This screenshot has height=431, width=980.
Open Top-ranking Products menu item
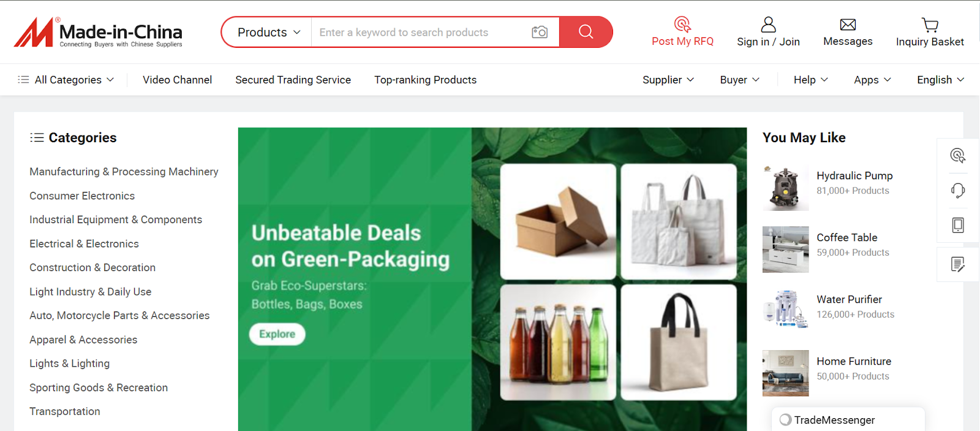425,80
